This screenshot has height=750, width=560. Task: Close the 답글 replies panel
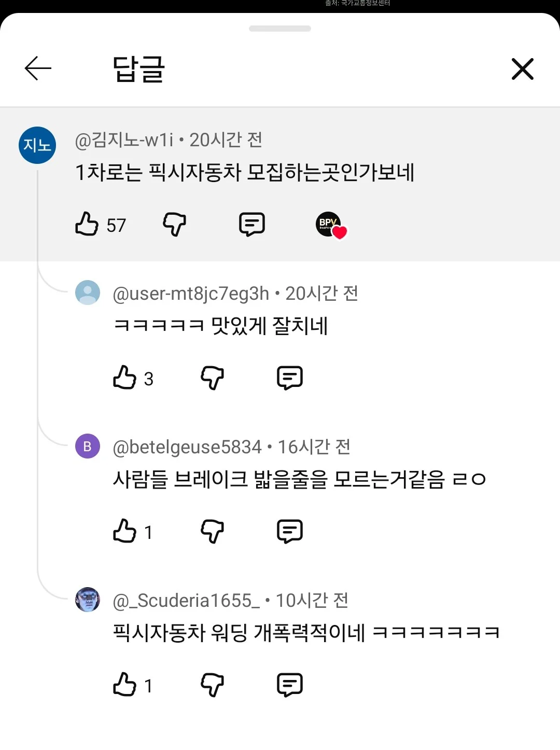pyautogui.click(x=522, y=69)
